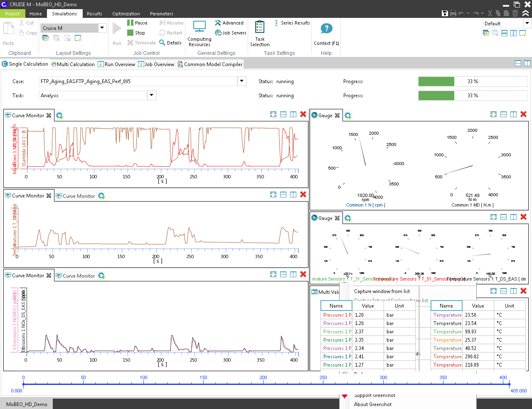Pause the running simulation job
The image size is (532, 409).
[137, 23]
